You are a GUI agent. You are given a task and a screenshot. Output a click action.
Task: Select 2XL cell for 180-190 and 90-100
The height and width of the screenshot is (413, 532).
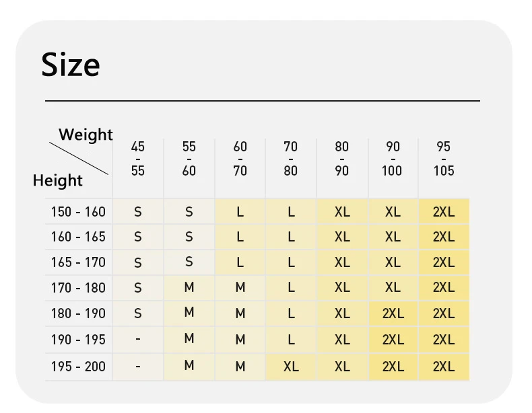pos(393,313)
